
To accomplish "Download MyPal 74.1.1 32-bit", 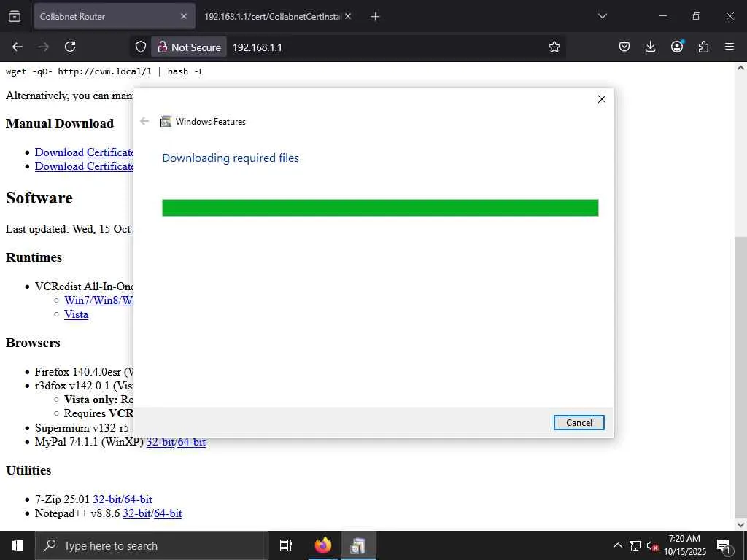I will click(x=160, y=442).
